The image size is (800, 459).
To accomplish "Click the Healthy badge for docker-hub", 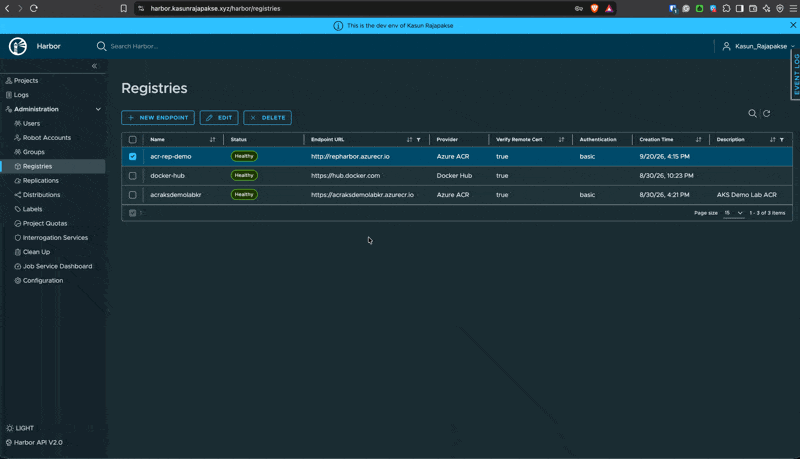I will point(244,175).
